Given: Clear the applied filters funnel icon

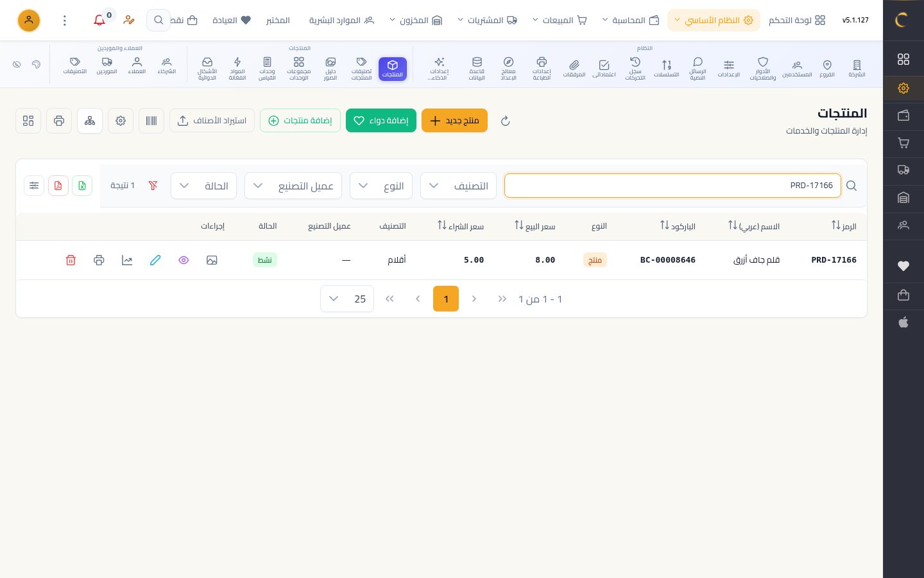Looking at the screenshot, I should (153, 186).
